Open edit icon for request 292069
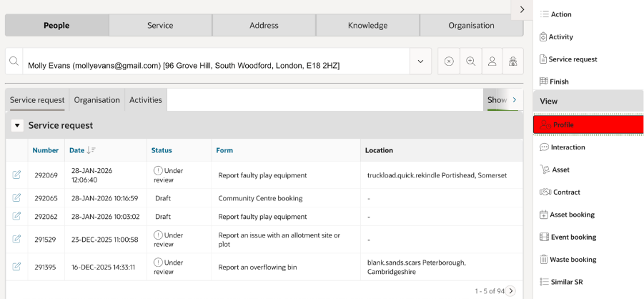644x299 pixels. pos(16,175)
